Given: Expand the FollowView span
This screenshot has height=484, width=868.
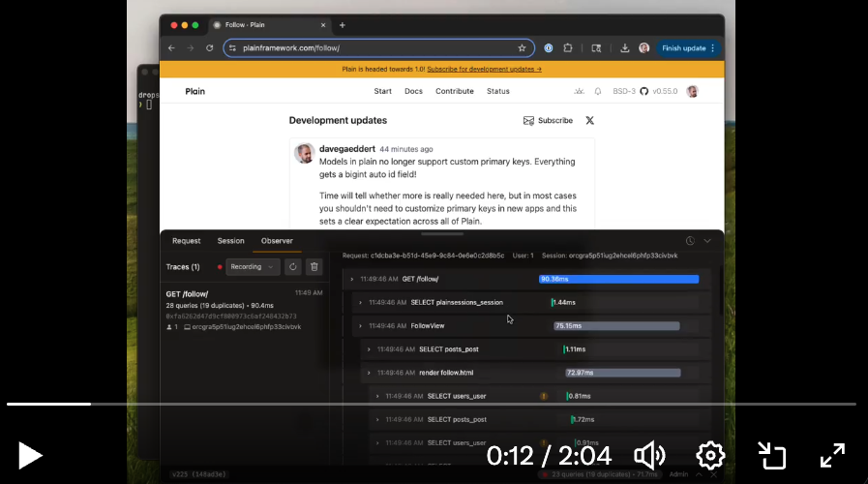Looking at the screenshot, I should click(x=360, y=326).
